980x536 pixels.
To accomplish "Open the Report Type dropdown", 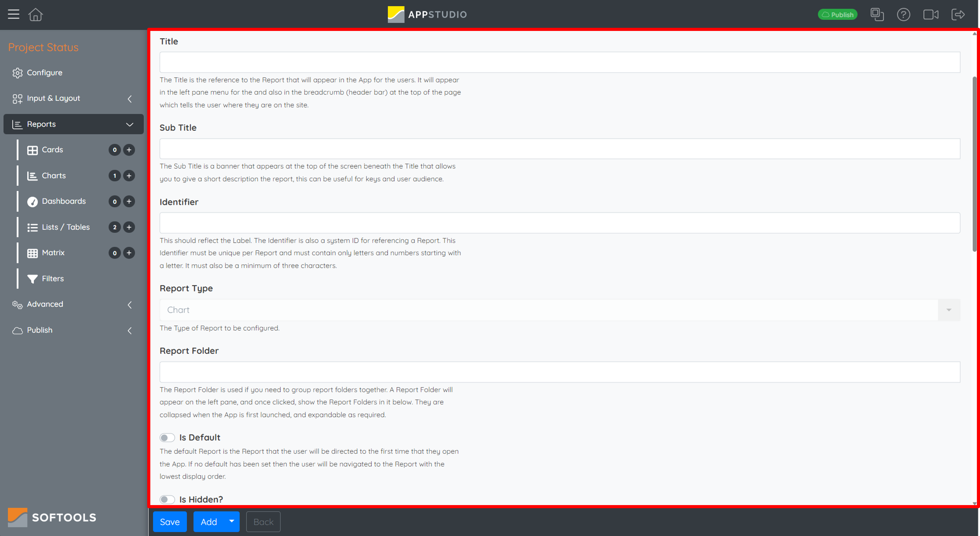I will click(x=560, y=310).
